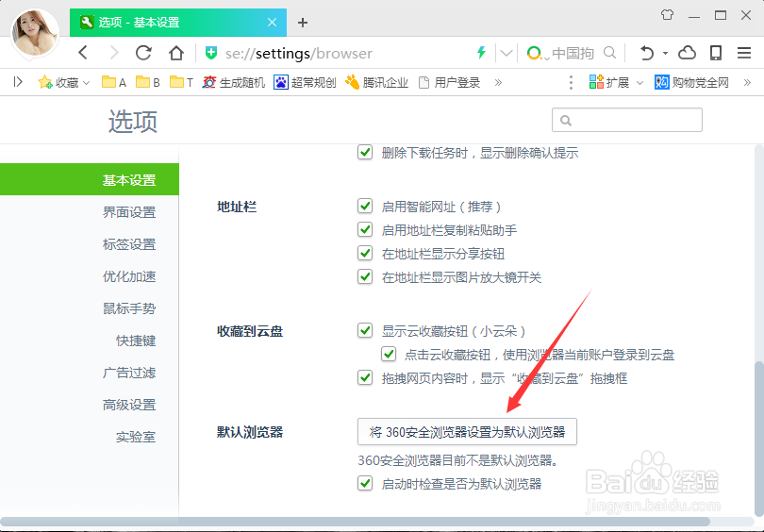Open the 腾讯企业 bookmark
This screenshot has width=764, height=532.
coord(376,82)
